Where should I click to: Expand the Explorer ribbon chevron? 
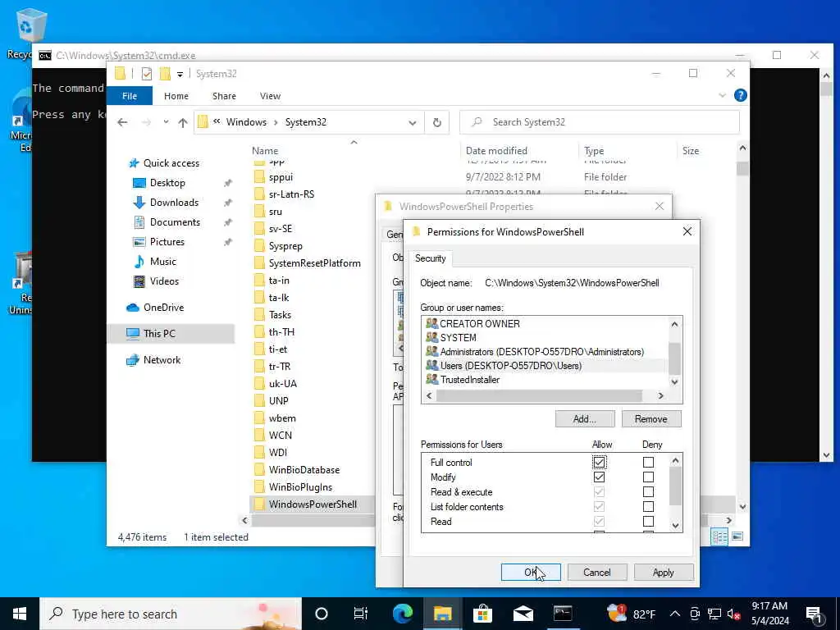(x=722, y=95)
